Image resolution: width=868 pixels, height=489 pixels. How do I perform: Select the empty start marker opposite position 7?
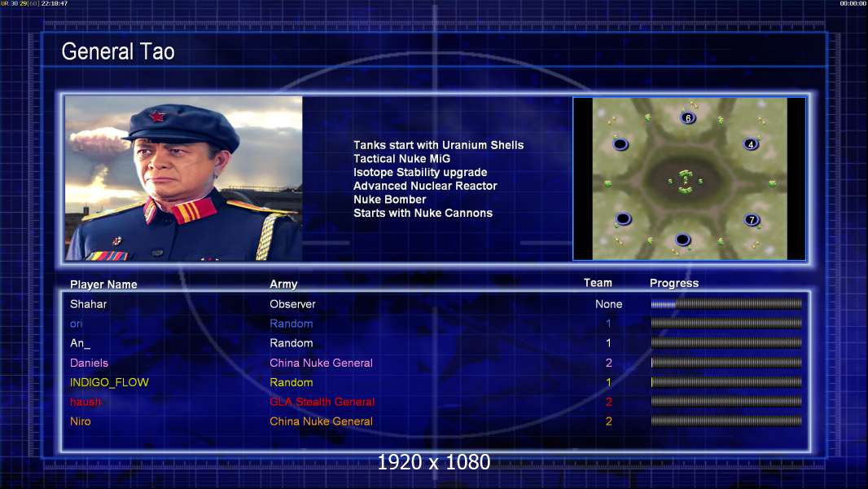(623, 218)
